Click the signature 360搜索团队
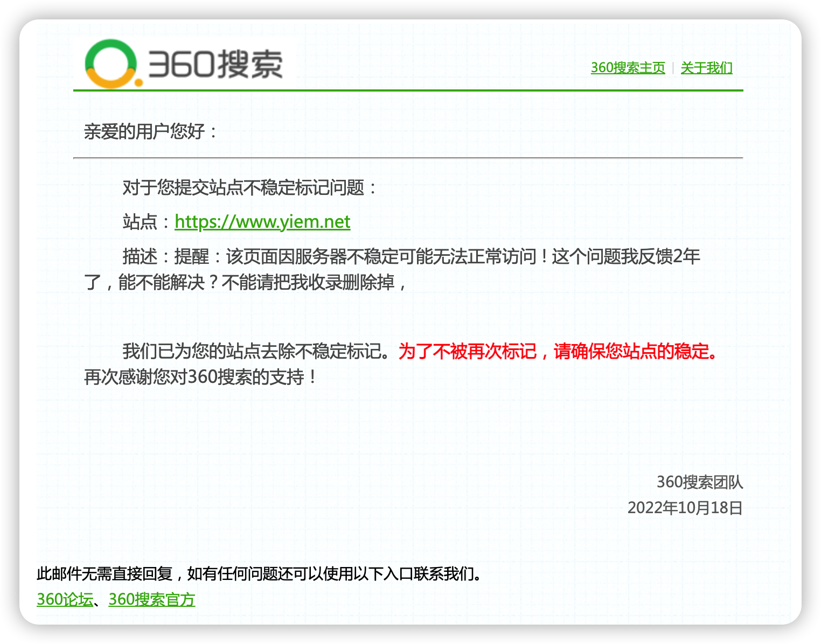Screen dimensions: 821x644 [x=699, y=482]
